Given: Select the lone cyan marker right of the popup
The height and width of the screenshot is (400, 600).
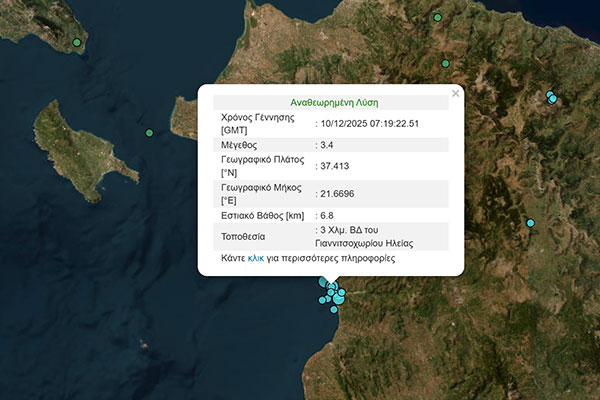Looking at the screenshot, I should [531, 222].
